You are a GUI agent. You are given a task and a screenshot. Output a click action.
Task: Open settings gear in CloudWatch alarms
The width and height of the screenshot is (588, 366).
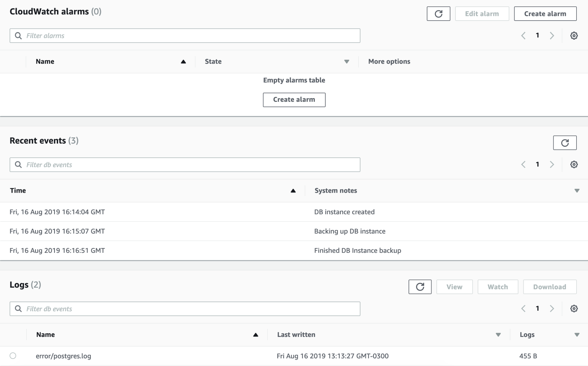574,35
